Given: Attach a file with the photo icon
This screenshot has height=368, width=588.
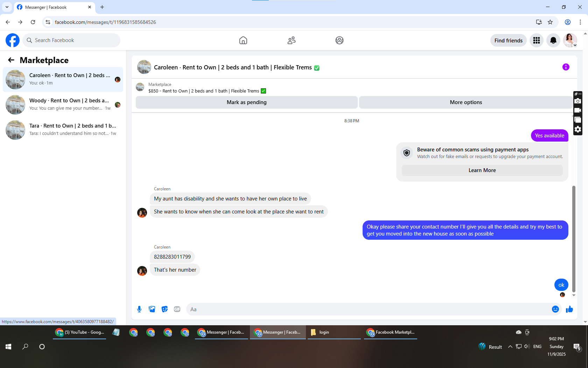Looking at the screenshot, I should (x=152, y=309).
